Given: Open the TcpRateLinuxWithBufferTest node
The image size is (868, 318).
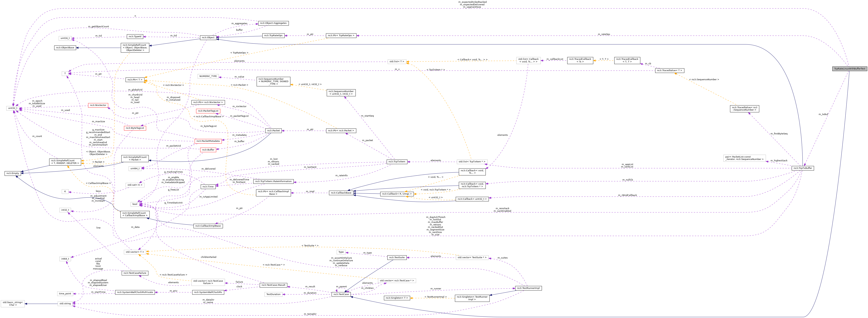Looking at the screenshot, I should tap(850, 69).
